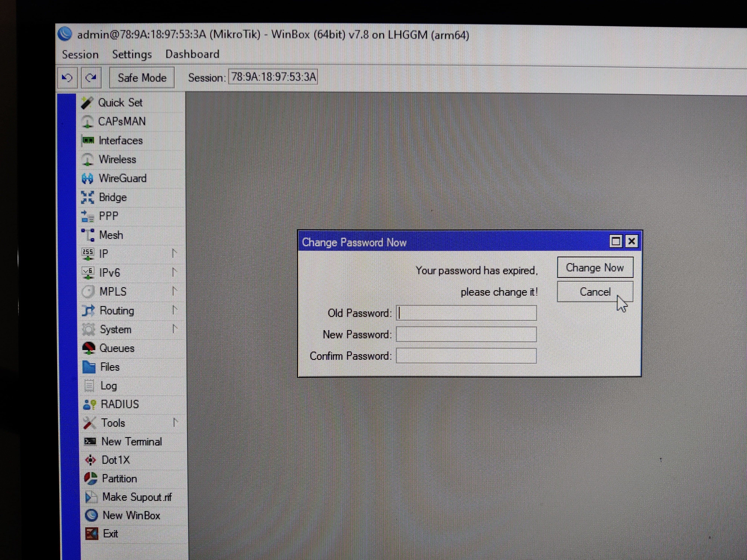Click the WinBox logo in title bar
The height and width of the screenshot is (560, 747).
pyautogui.click(x=65, y=34)
